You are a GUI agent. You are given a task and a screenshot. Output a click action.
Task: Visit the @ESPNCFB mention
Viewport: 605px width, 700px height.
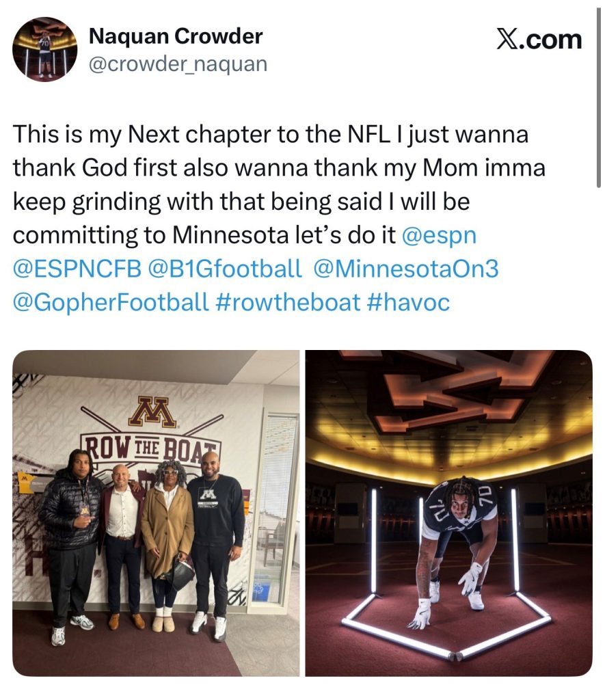pos(77,269)
